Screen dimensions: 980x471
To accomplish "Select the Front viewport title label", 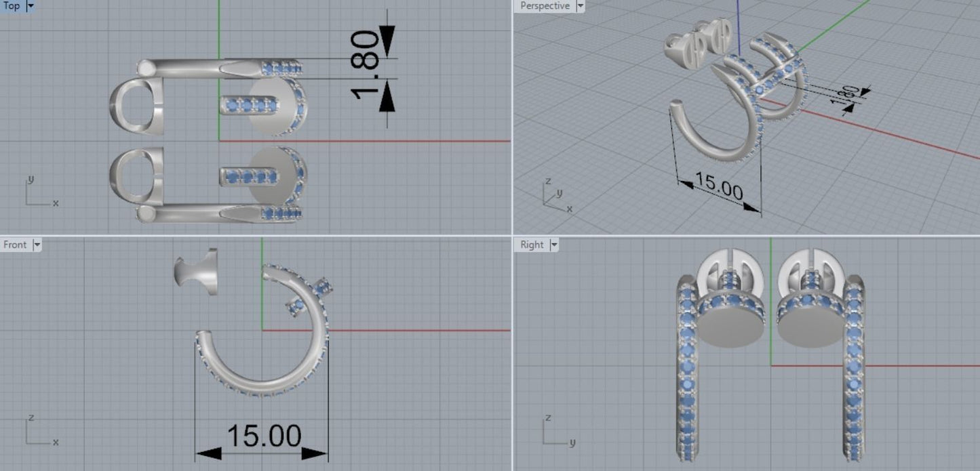I will click(16, 245).
